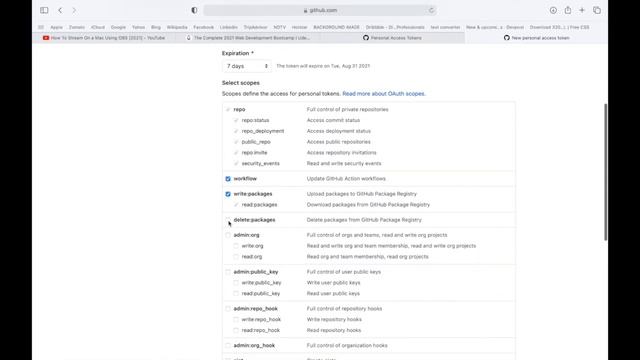Screen dimensions: 640x360
Task: Click the 'Select scopes' heading
Action: pyautogui.click(x=241, y=83)
